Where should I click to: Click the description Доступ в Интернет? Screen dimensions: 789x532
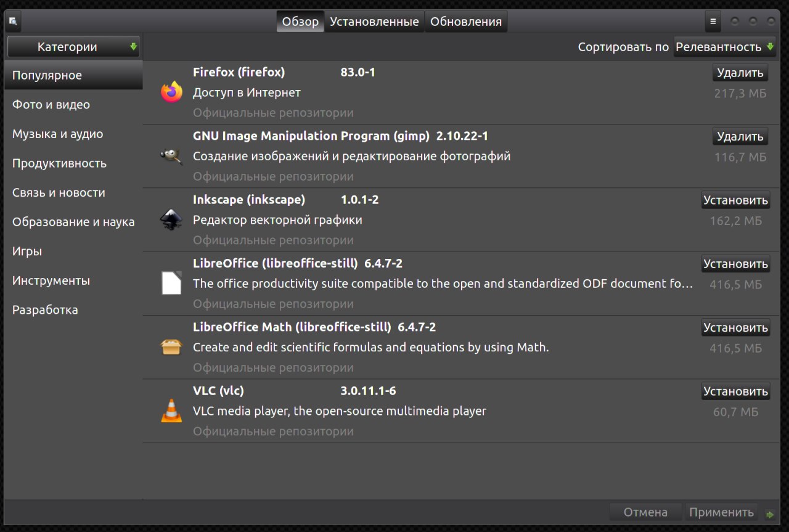click(x=247, y=92)
